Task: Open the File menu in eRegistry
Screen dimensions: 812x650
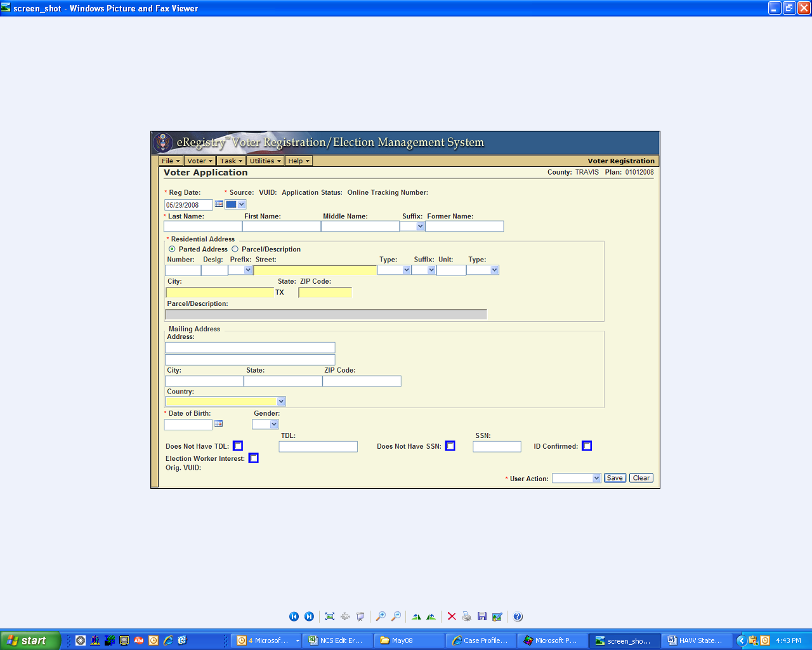Action: [171, 161]
